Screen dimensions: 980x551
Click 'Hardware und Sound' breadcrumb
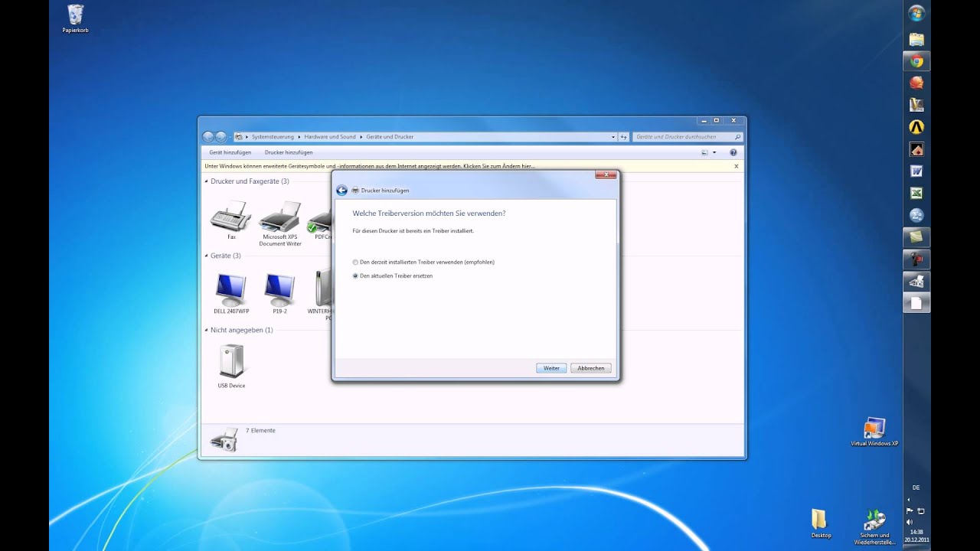click(330, 137)
